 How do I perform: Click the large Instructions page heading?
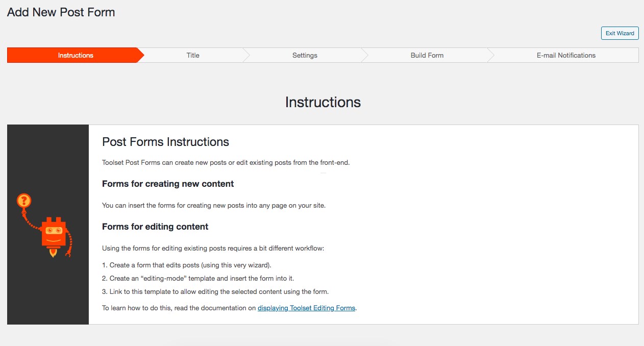[x=323, y=102]
